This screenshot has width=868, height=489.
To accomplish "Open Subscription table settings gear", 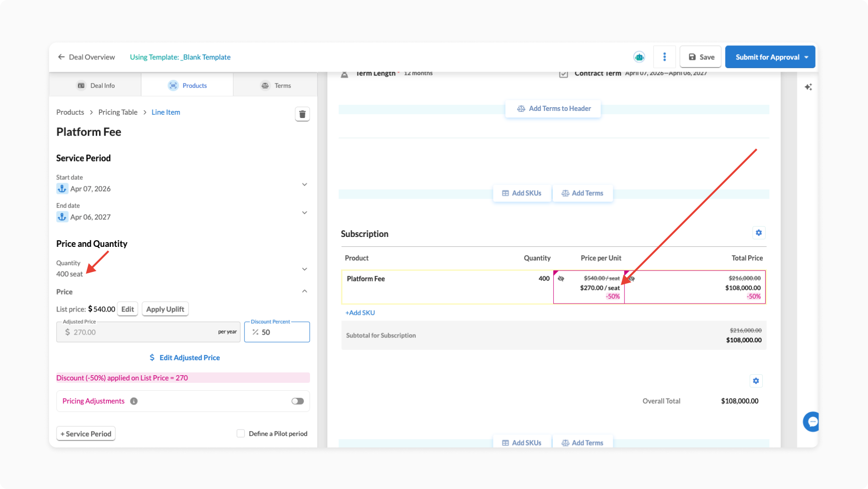I will pos(759,233).
